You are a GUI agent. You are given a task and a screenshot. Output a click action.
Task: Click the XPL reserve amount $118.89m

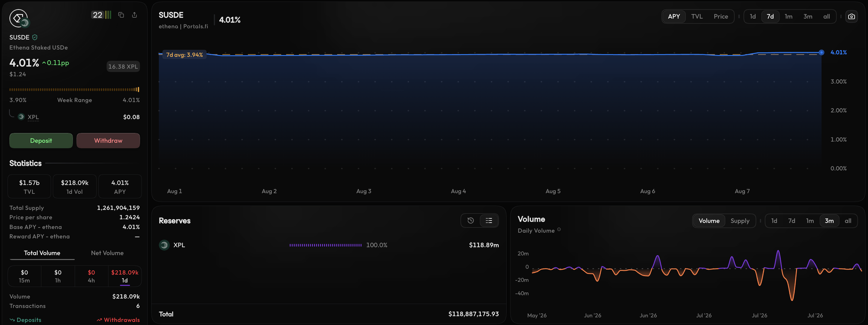tap(484, 245)
